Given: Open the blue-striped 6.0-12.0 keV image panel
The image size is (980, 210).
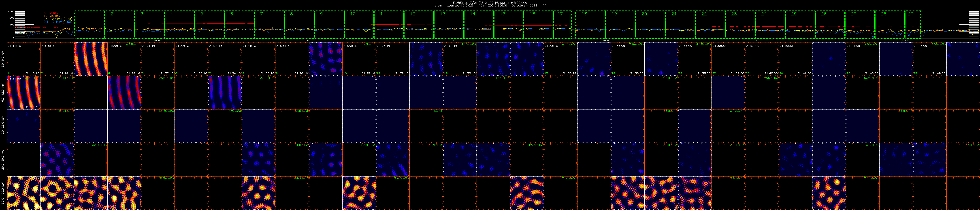Looking at the screenshot, I should pyautogui.click(x=225, y=92).
